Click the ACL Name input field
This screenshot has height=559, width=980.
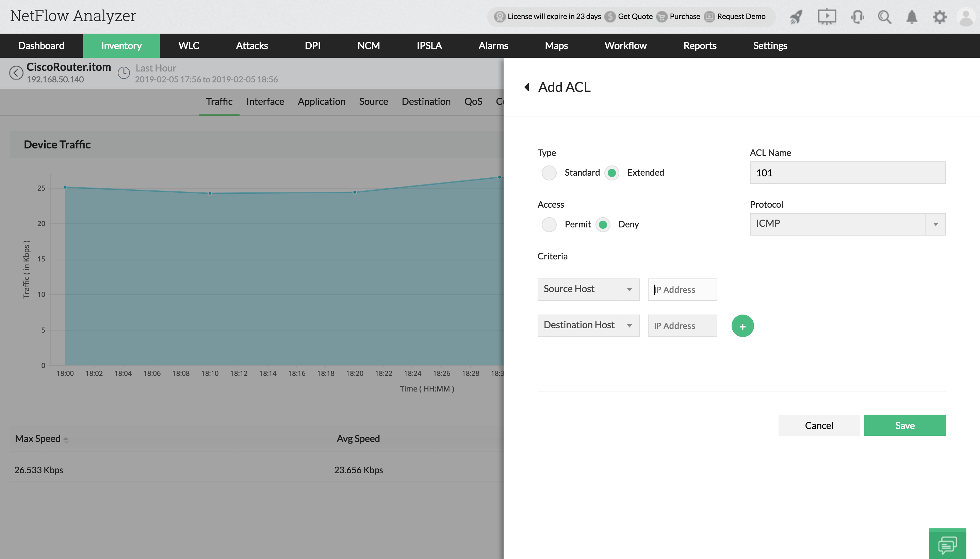[847, 173]
